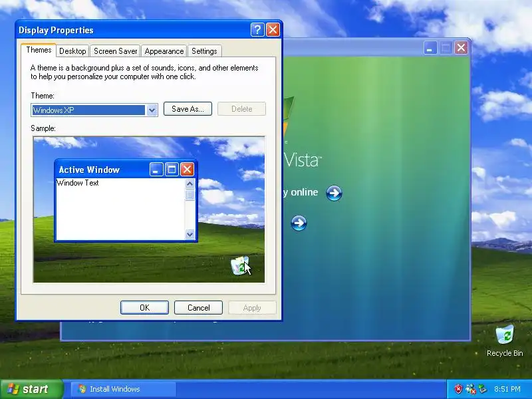
Task: Select the Appearance tab
Action: tap(164, 51)
